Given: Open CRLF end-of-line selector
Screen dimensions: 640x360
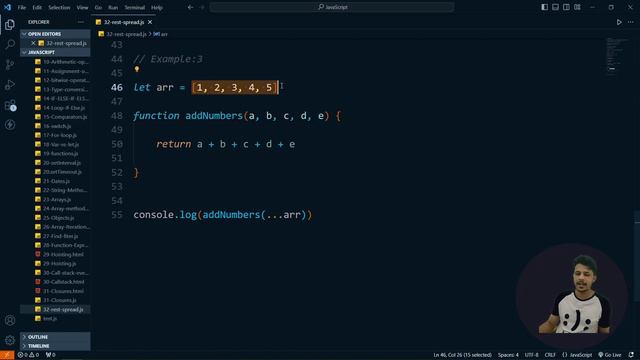Looking at the screenshot, I should (x=550, y=355).
